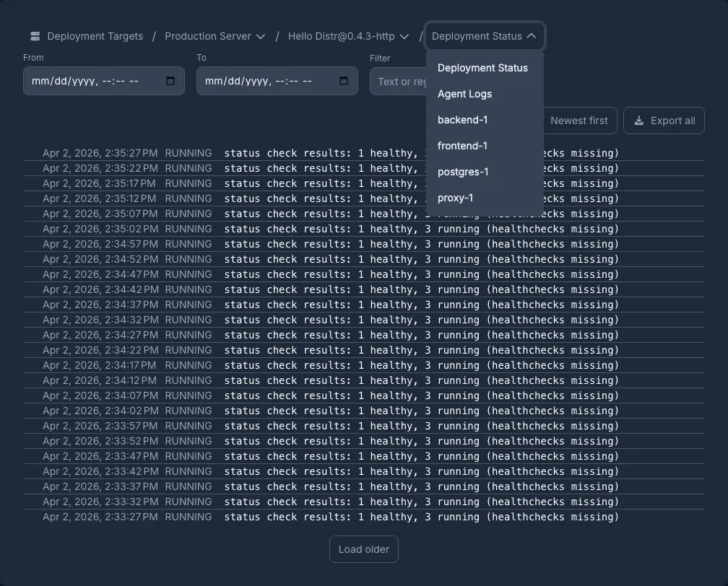The image size is (728, 586).
Task: Go to Deployment Targets breadcrumb link
Action: [x=95, y=36]
